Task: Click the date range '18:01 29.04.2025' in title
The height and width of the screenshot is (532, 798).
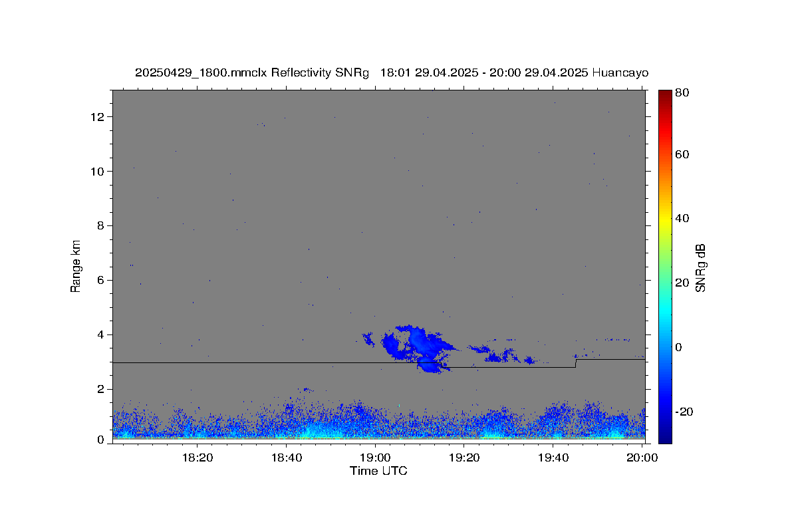Action: pyautogui.click(x=428, y=73)
